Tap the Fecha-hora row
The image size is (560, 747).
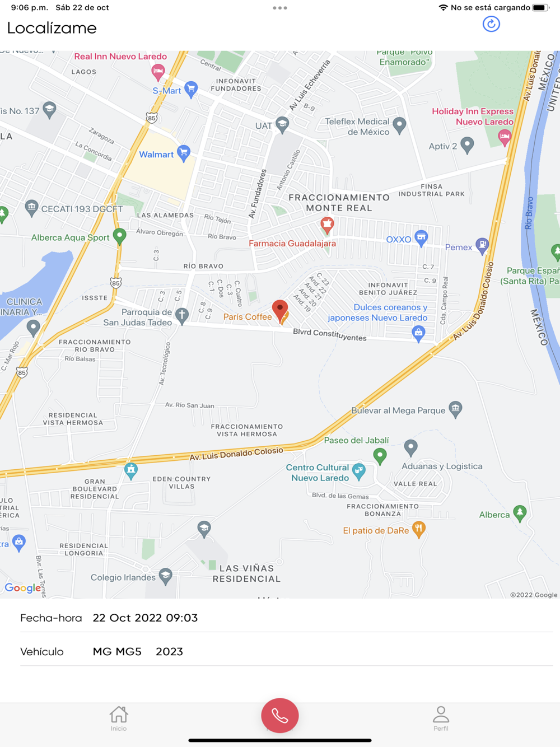pos(287,618)
